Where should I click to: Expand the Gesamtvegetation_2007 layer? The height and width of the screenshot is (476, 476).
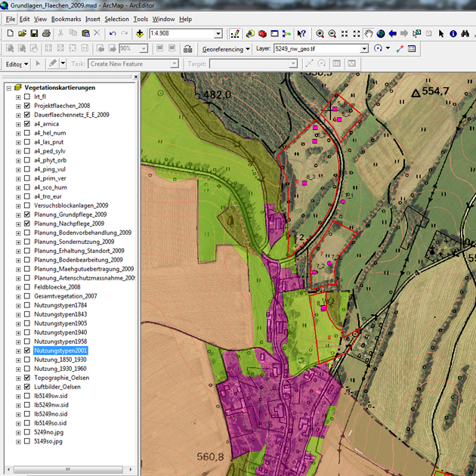coord(18,297)
